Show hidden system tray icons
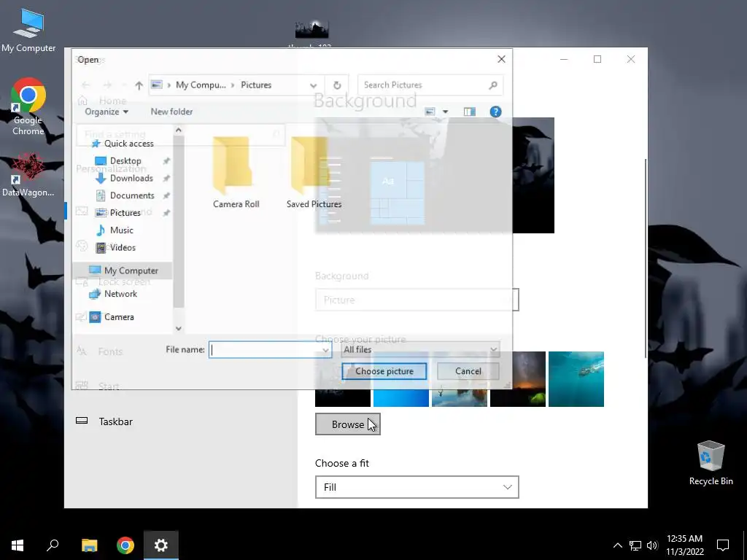 coord(617,545)
